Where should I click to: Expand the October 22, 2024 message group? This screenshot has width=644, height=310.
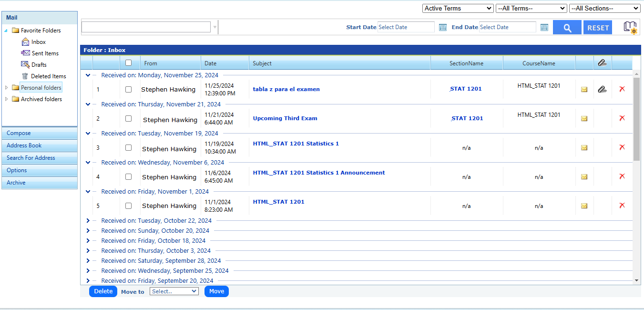click(88, 221)
